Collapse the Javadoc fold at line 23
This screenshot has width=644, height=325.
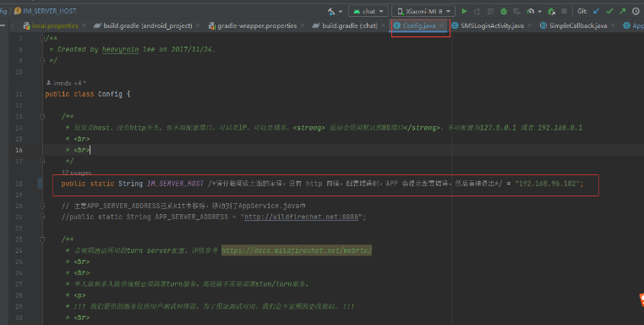click(x=42, y=240)
